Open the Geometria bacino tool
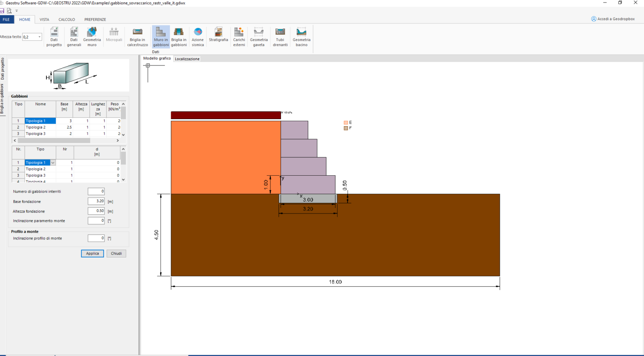 click(x=301, y=36)
